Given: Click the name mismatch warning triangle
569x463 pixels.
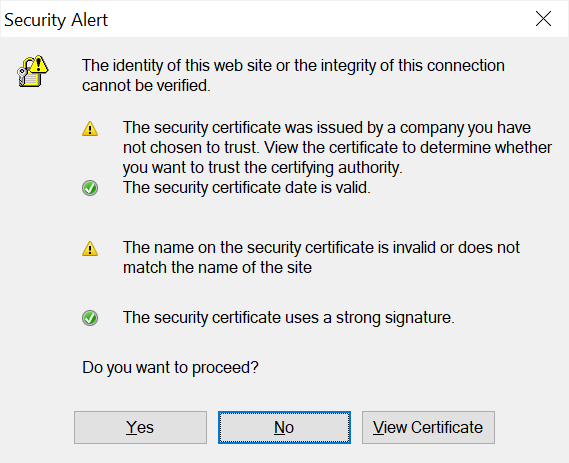Looking at the screenshot, I should [x=90, y=249].
